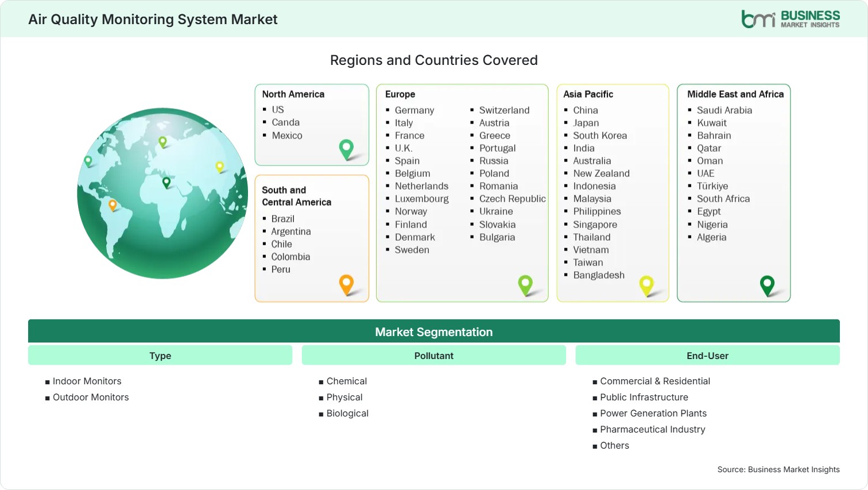868x490 pixels.
Task: Click Bulgaria in the Europe list
Action: point(497,237)
